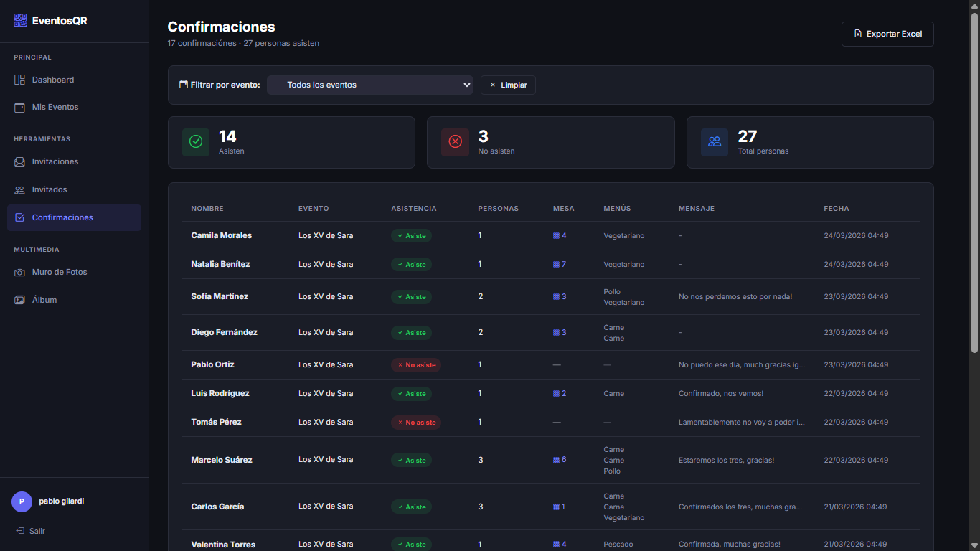Click the green Asisten checkmark icon

pyautogui.click(x=196, y=142)
